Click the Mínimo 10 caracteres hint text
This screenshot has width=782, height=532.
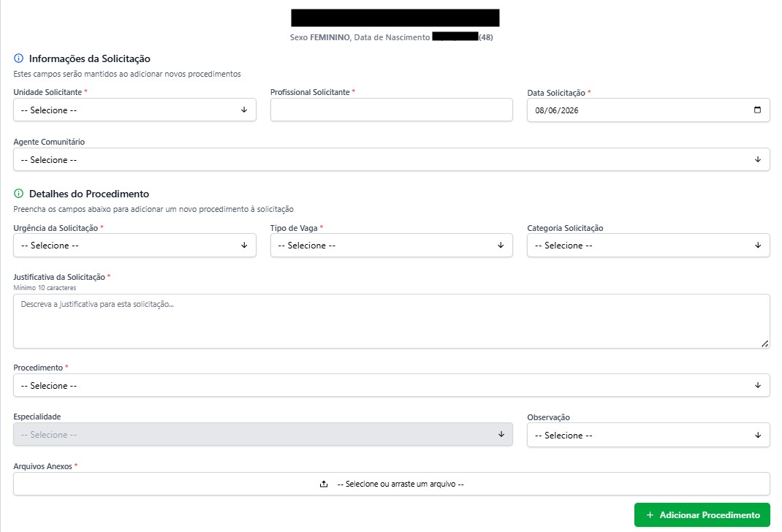click(45, 288)
